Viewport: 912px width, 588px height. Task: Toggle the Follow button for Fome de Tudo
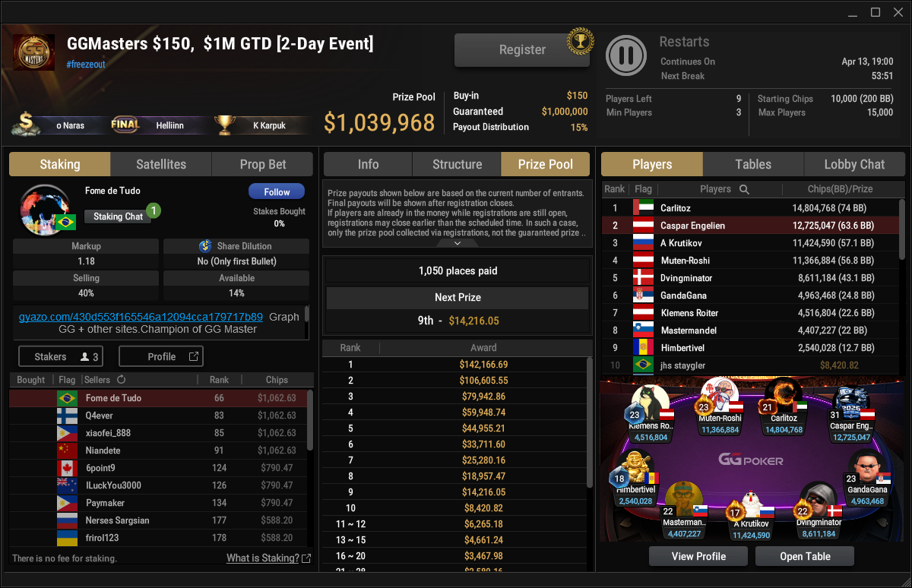click(277, 192)
